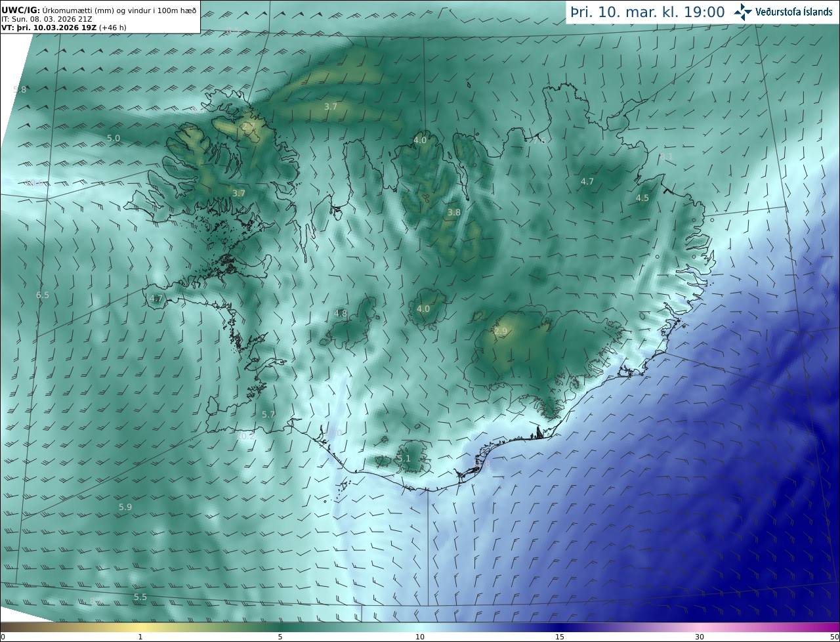Click the 5.5 value on the map

(x=140, y=597)
